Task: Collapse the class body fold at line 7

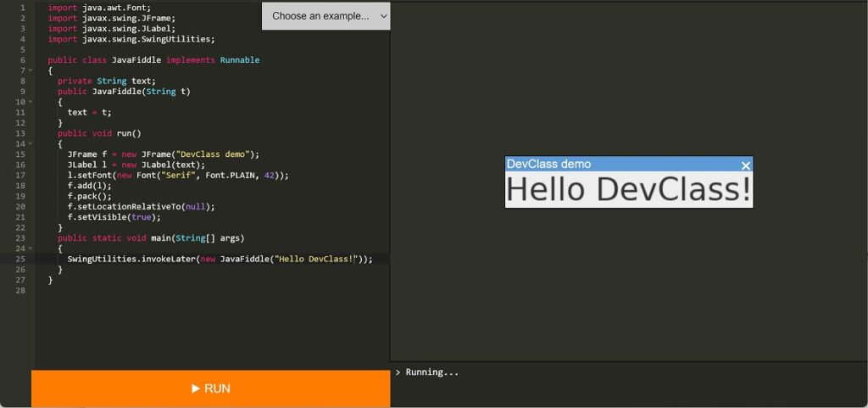Action: [30, 70]
